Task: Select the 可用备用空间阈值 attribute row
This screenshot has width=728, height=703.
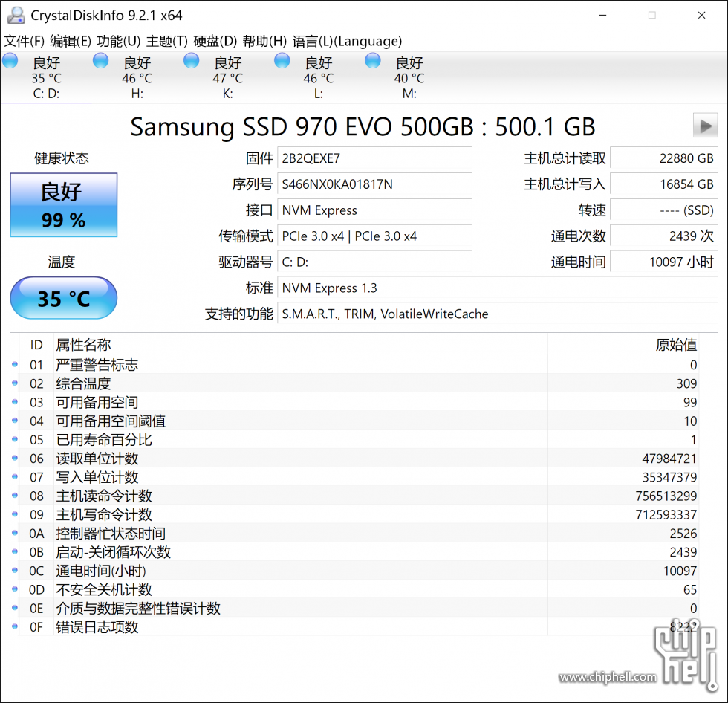Action: pos(355,421)
